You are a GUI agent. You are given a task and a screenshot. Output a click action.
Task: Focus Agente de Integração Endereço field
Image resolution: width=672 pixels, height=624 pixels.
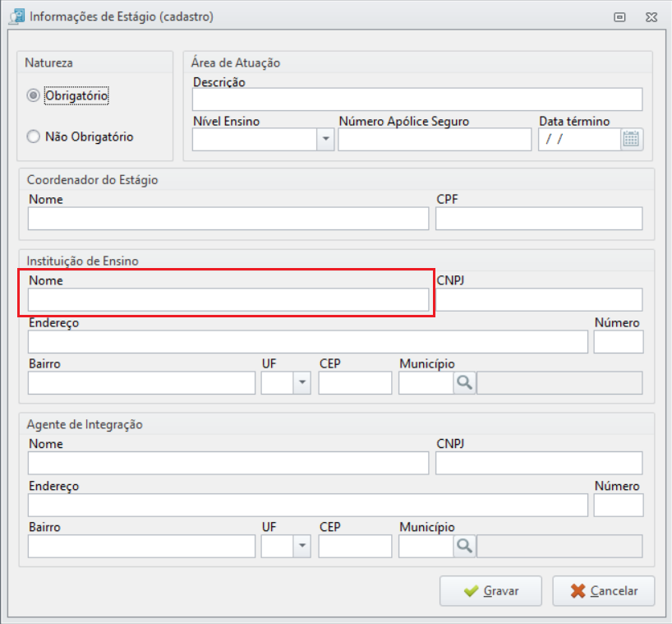tap(308, 505)
